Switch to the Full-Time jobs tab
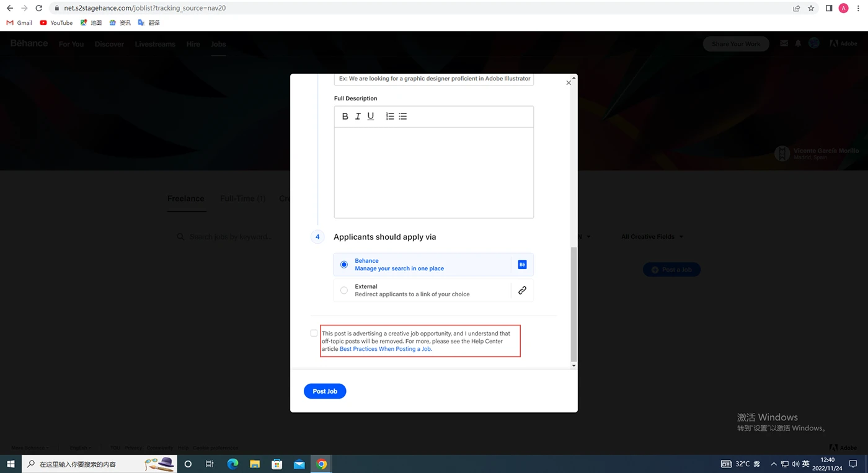Image resolution: width=868 pixels, height=473 pixels. coord(242,198)
